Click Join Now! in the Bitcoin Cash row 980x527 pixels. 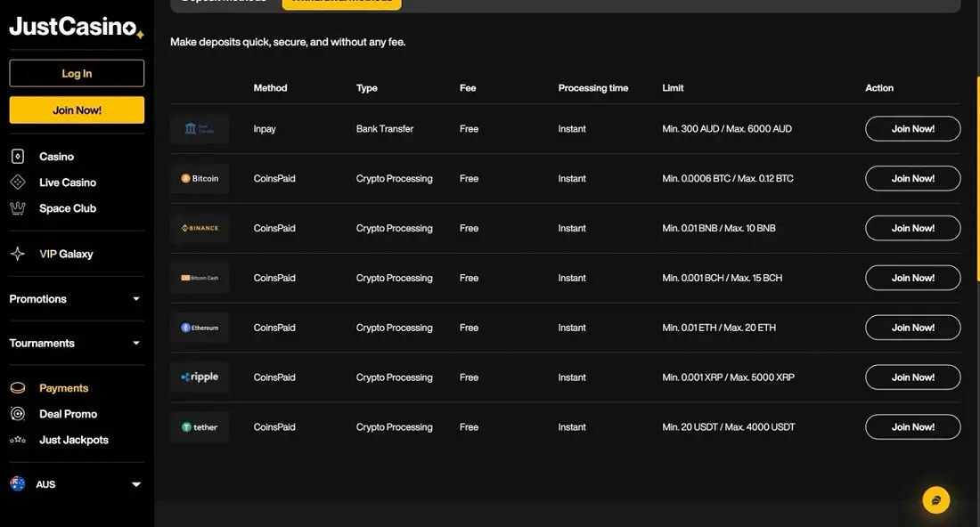coord(912,278)
